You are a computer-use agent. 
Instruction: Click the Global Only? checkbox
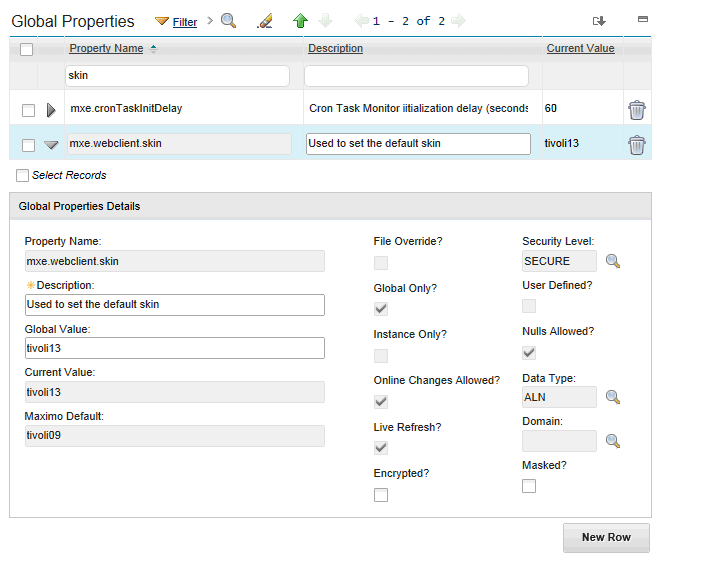click(x=381, y=309)
